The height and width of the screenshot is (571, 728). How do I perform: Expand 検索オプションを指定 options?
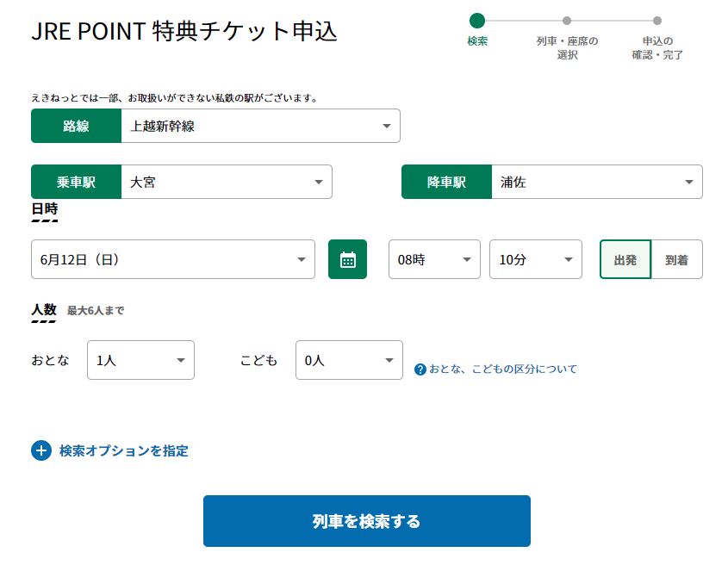tap(124, 450)
